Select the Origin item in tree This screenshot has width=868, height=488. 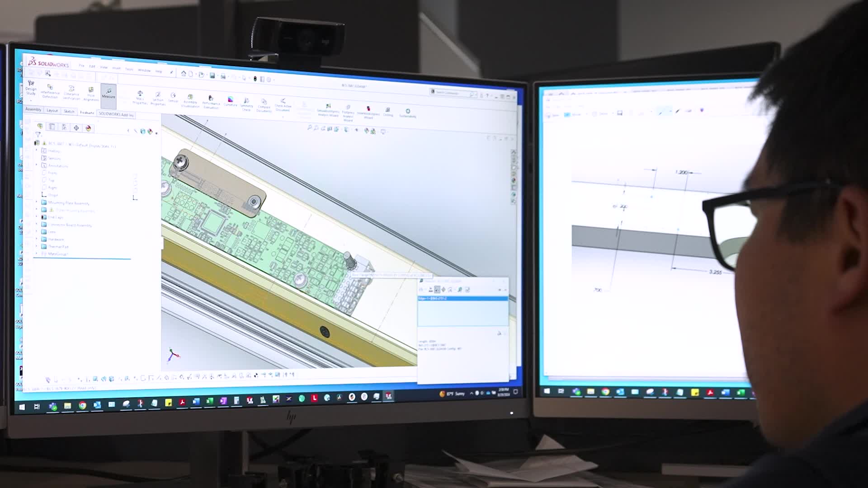click(50, 195)
